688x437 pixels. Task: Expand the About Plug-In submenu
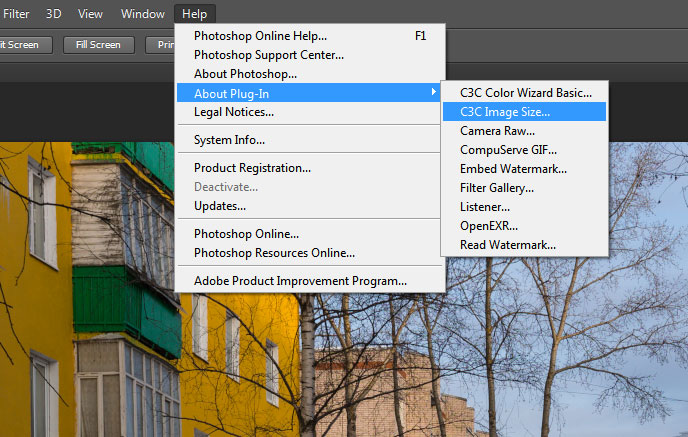pos(309,93)
